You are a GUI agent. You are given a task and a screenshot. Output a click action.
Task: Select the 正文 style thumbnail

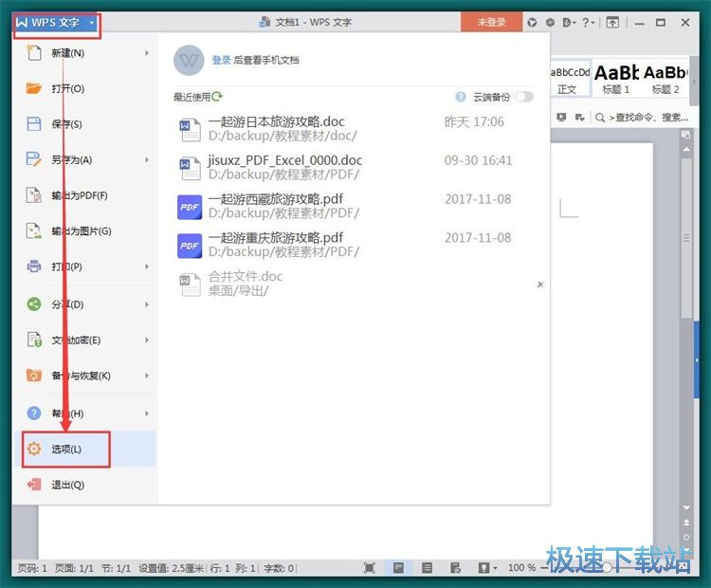[570, 78]
